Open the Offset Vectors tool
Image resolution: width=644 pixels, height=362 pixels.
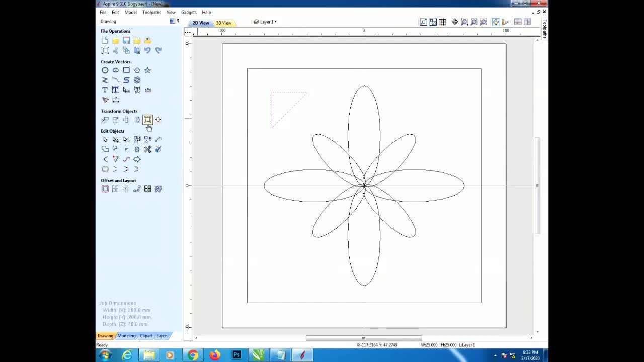tap(105, 189)
